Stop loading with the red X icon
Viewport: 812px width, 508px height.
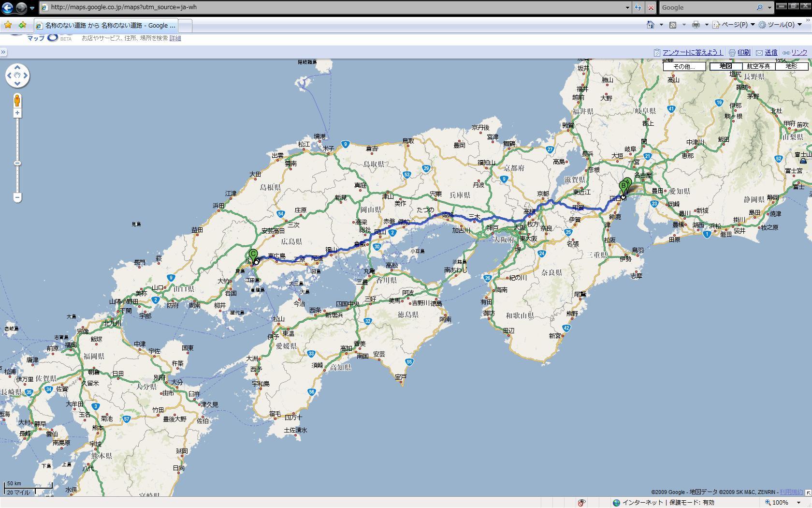point(651,7)
